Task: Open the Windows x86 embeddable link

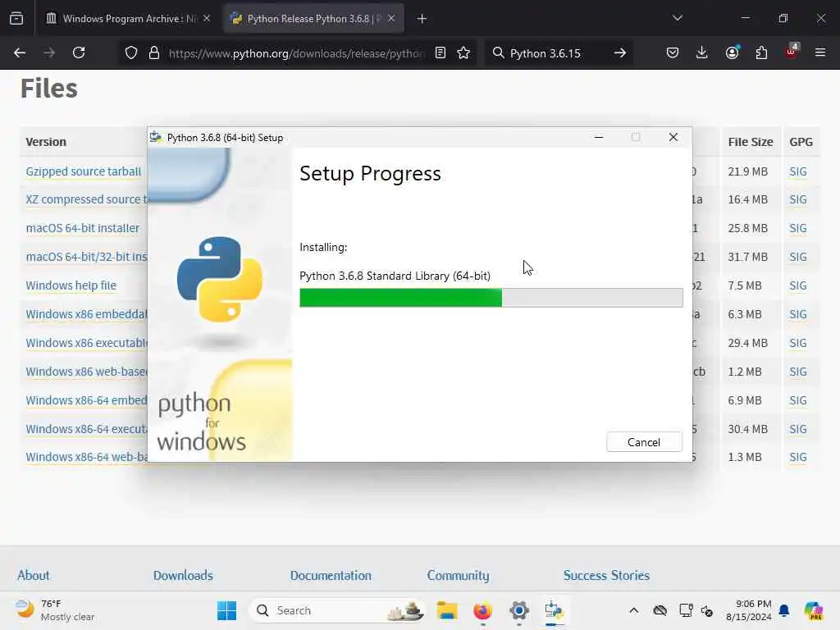Action: tap(86, 314)
